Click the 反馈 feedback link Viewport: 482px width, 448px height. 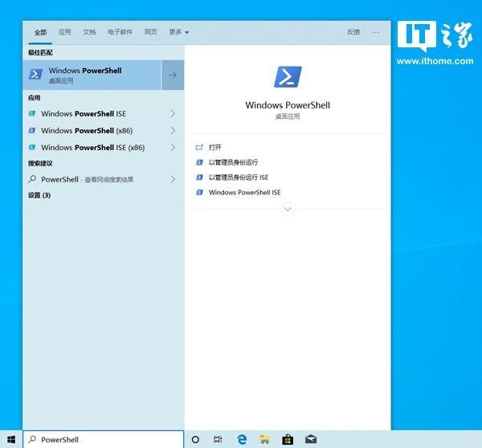tap(353, 32)
